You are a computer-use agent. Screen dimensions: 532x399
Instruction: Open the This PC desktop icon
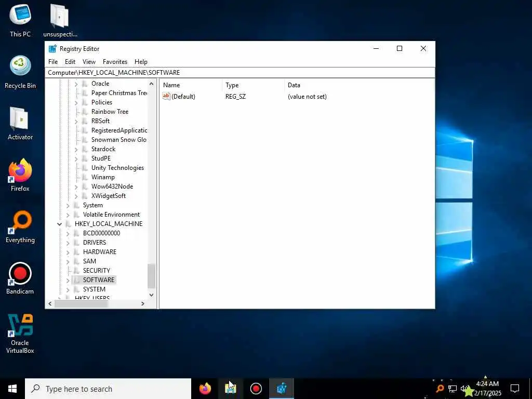tap(20, 20)
